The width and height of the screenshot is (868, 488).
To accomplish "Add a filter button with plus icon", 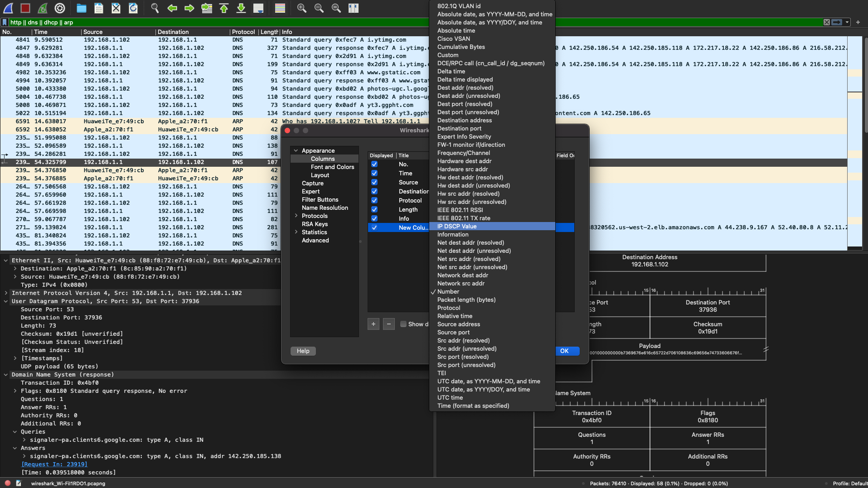I will (x=858, y=22).
